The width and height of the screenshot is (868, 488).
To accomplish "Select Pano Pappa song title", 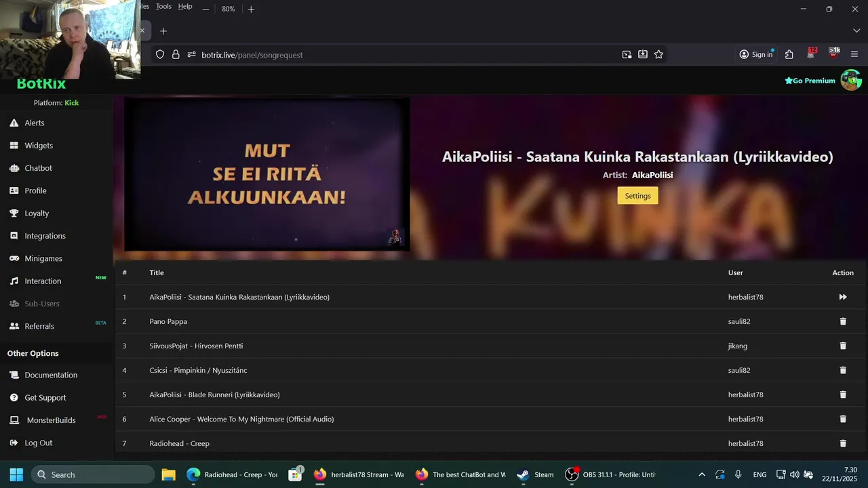I will 168,321.
